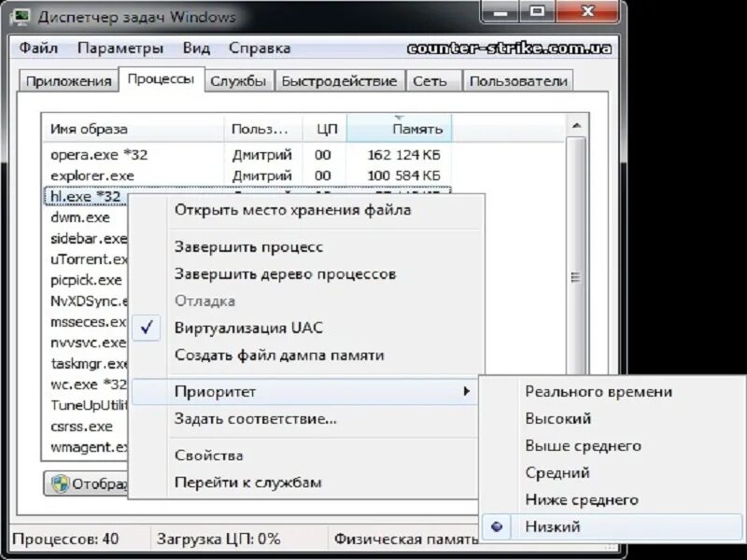Choose Завершить процесс in context menu
This screenshot has width=747, height=560.
[x=248, y=246]
